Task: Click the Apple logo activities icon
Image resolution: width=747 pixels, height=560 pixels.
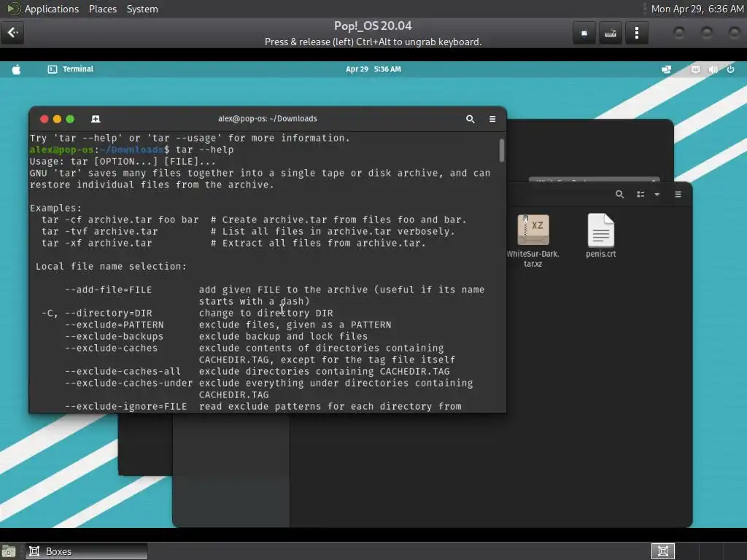Action: 16,69
